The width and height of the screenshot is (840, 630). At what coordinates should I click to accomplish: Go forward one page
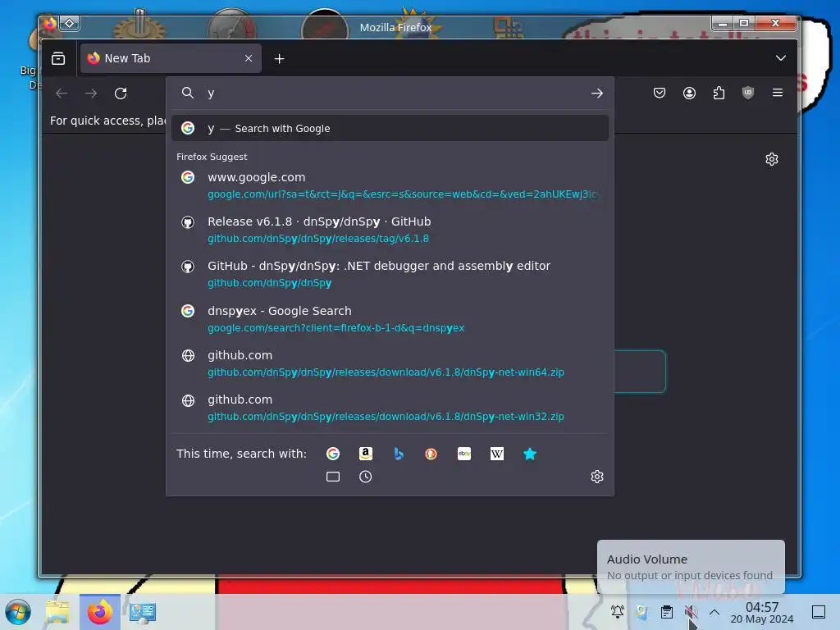91,94
